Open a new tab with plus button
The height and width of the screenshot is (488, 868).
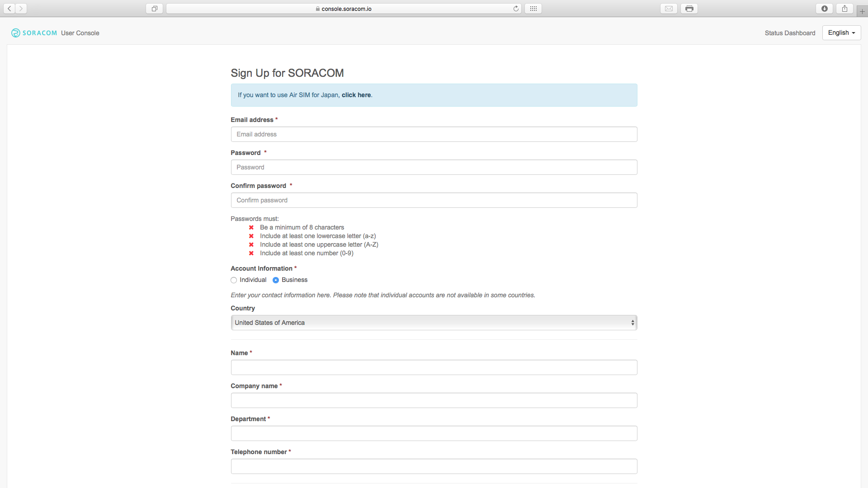pos(862,11)
